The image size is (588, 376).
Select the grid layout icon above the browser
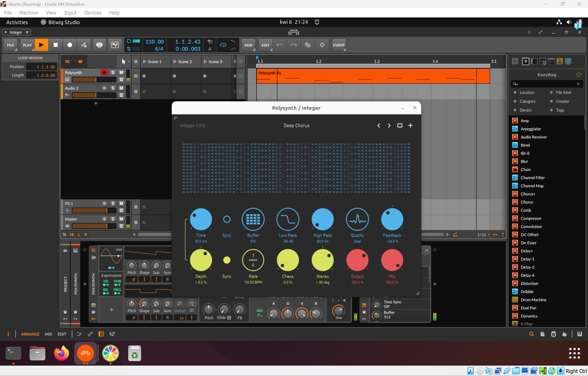click(x=514, y=61)
